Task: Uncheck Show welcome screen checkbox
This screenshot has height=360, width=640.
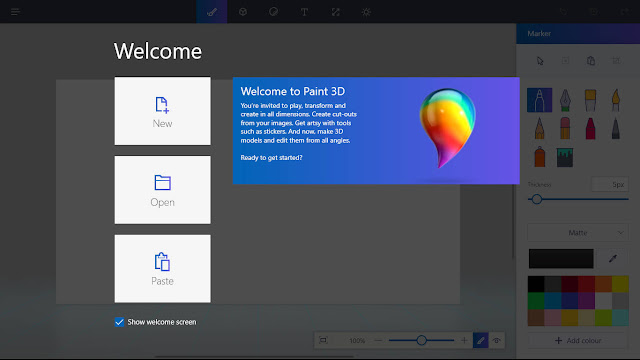Action: [119, 322]
